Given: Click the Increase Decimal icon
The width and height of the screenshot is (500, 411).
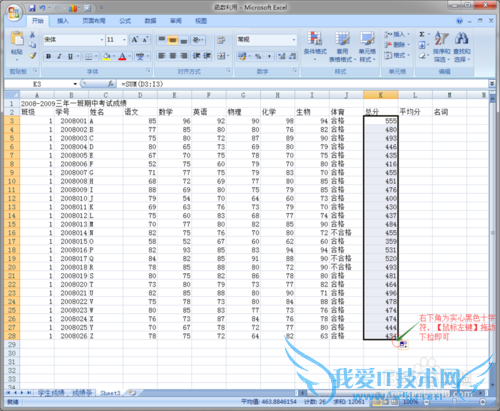Looking at the screenshot, I should click(x=282, y=56).
